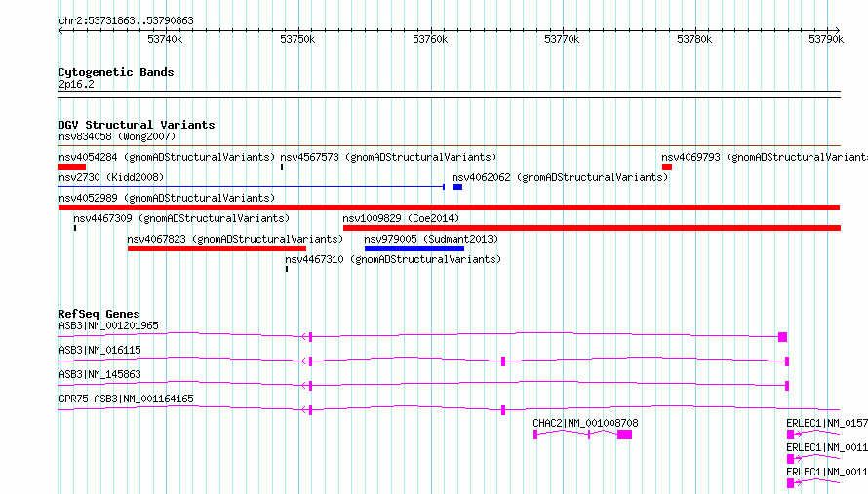Click the small red nsv4069793 bar
This screenshot has height=494, width=868.
[x=667, y=167]
